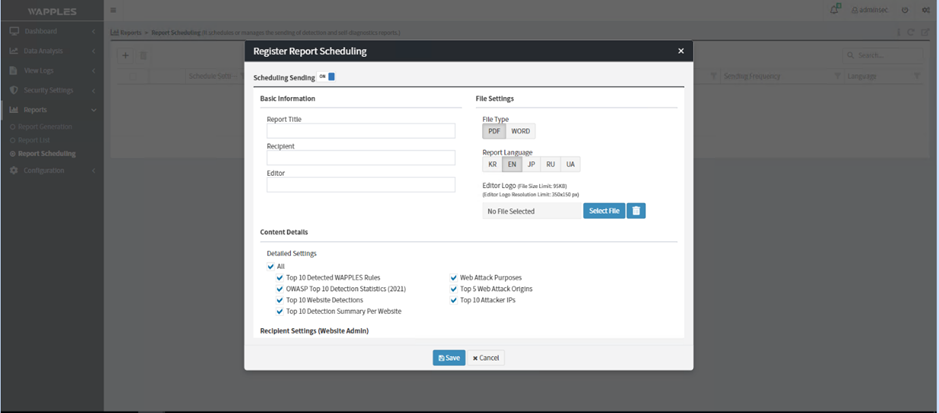
Task: Close the Register Report Scheduling dialog
Action: [x=680, y=51]
